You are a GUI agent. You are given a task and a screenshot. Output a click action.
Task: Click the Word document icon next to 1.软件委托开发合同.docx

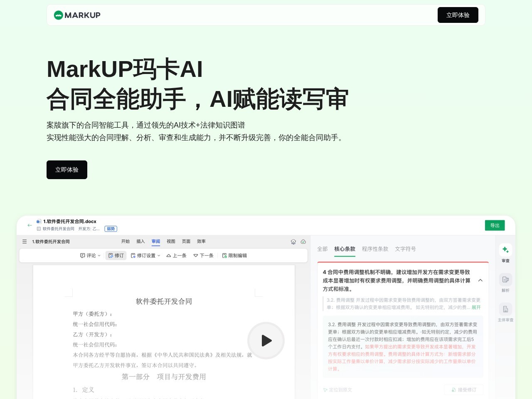tap(39, 222)
